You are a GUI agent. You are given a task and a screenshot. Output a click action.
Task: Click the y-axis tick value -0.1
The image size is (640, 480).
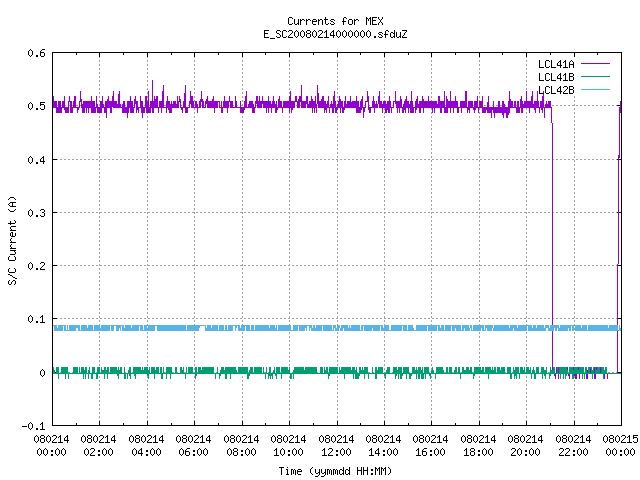[33, 426]
